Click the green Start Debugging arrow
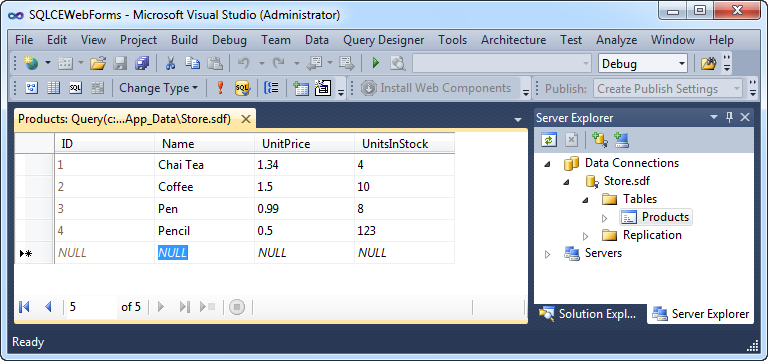This screenshot has width=768, height=361. [376, 63]
